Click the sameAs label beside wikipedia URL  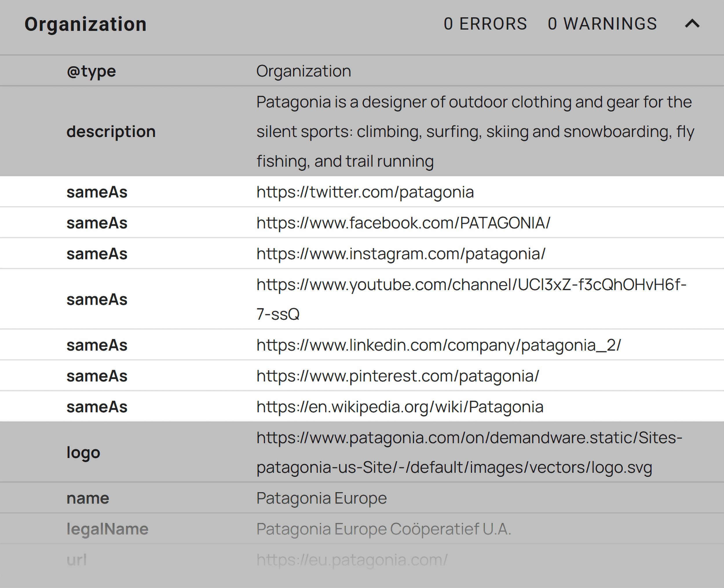97,407
